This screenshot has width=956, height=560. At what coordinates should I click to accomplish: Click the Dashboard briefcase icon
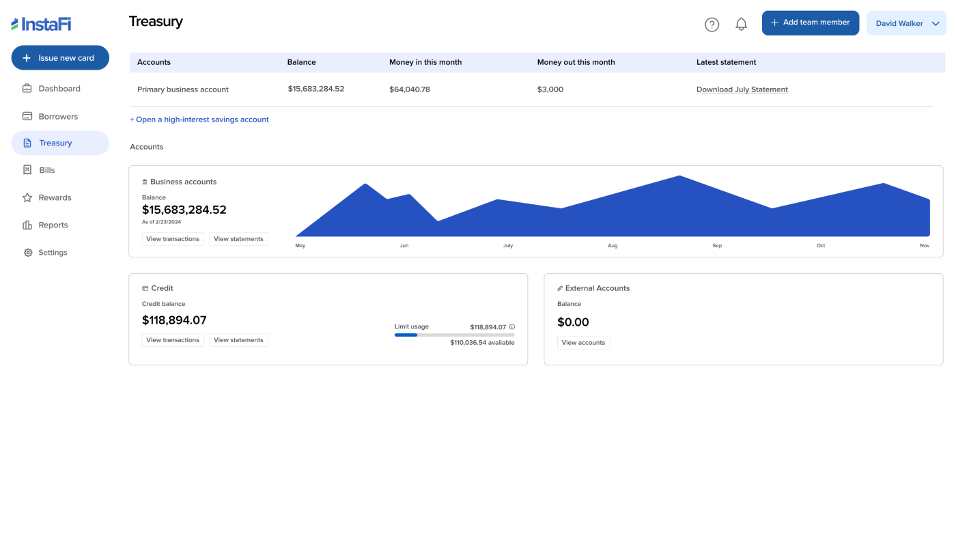[27, 89]
